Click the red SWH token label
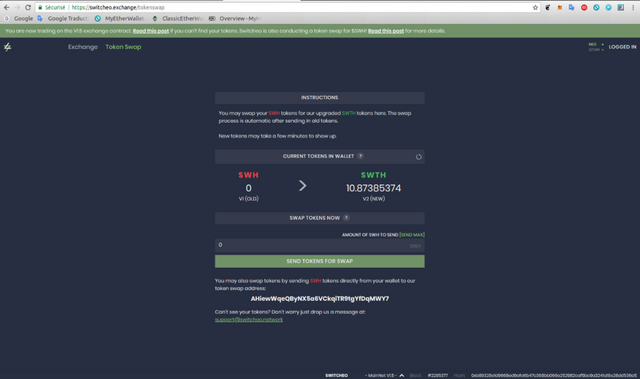640x379 pixels. click(248, 175)
